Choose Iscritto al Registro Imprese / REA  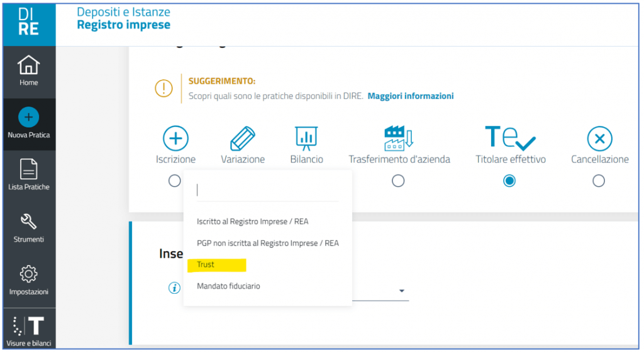[252, 221]
